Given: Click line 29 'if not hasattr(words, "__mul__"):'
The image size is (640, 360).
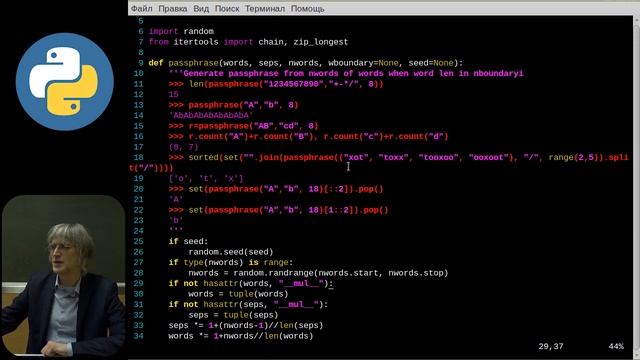Looking at the screenshot, I should pos(251,284).
